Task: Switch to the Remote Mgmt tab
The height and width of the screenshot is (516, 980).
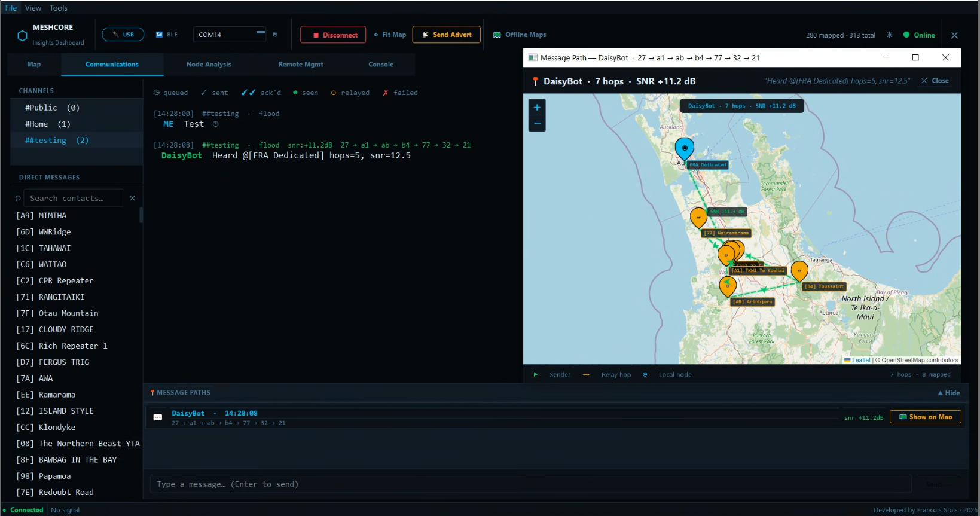Action: pyautogui.click(x=301, y=65)
